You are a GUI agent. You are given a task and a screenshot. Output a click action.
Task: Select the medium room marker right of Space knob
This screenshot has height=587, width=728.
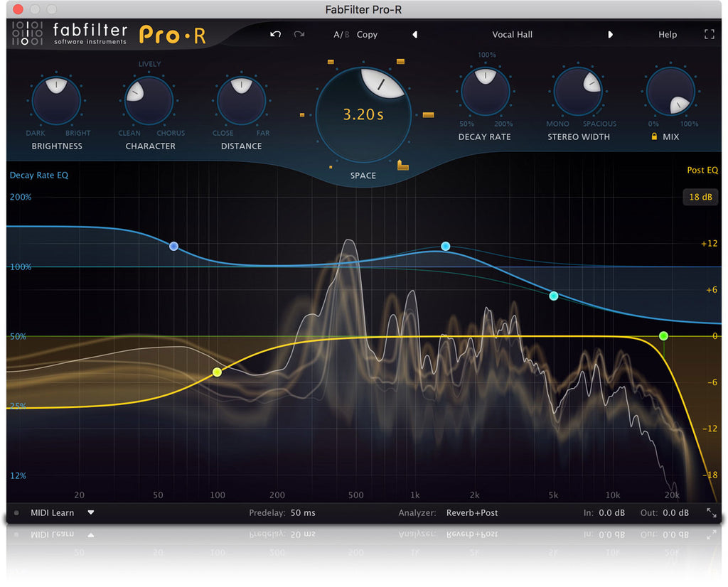point(428,114)
